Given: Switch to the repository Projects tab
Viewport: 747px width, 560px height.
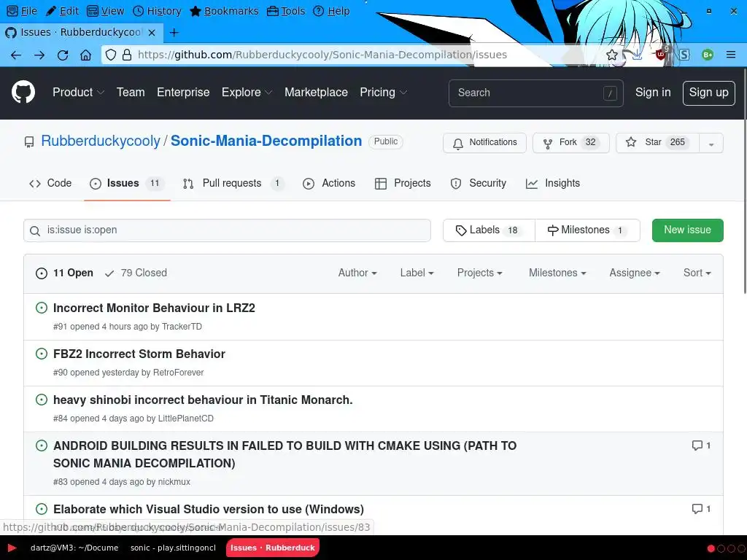Looking at the screenshot, I should click(x=403, y=183).
